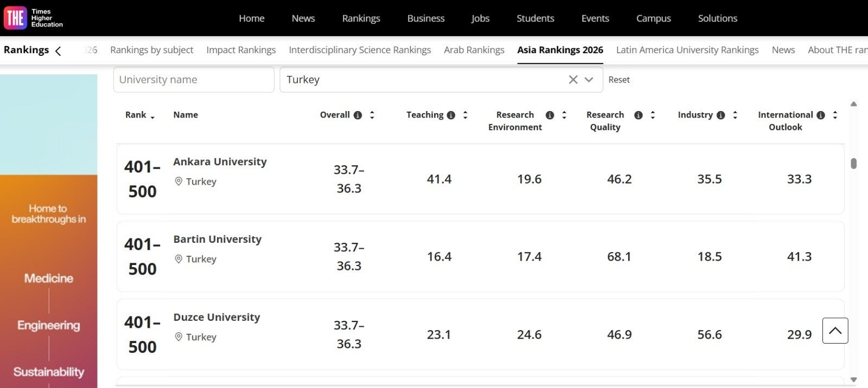
Task: Click the Research Environment info icon
Action: tap(550, 115)
